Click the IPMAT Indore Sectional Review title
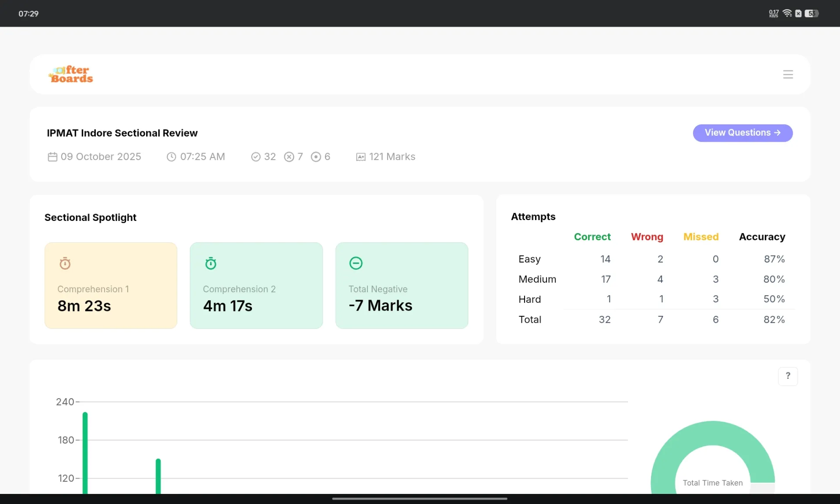The height and width of the screenshot is (504, 840). [122, 133]
